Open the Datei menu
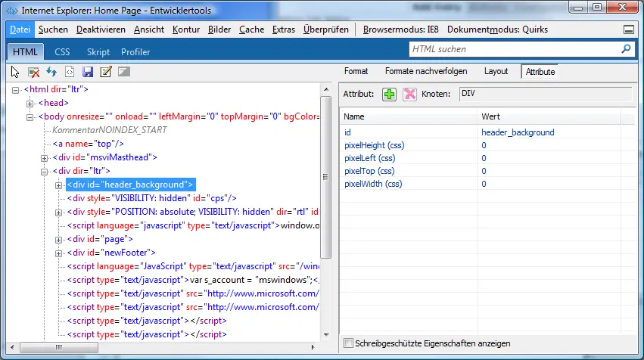The height and width of the screenshot is (360, 644). 20,29
